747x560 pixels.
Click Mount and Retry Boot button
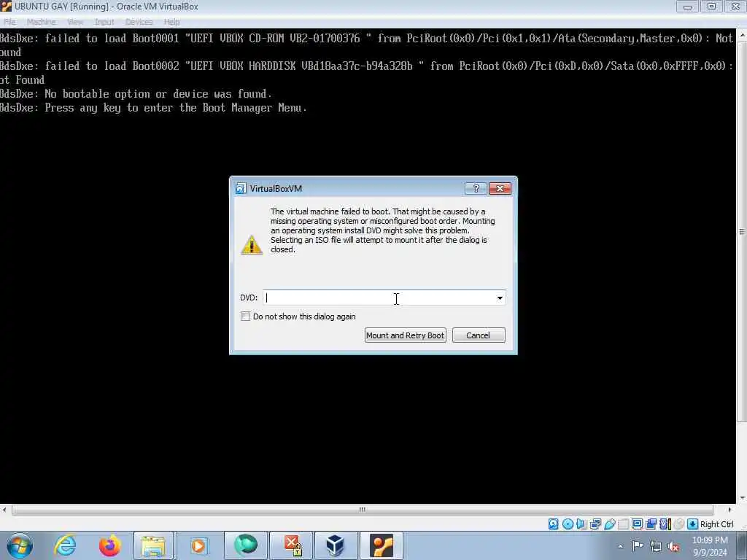pos(406,335)
